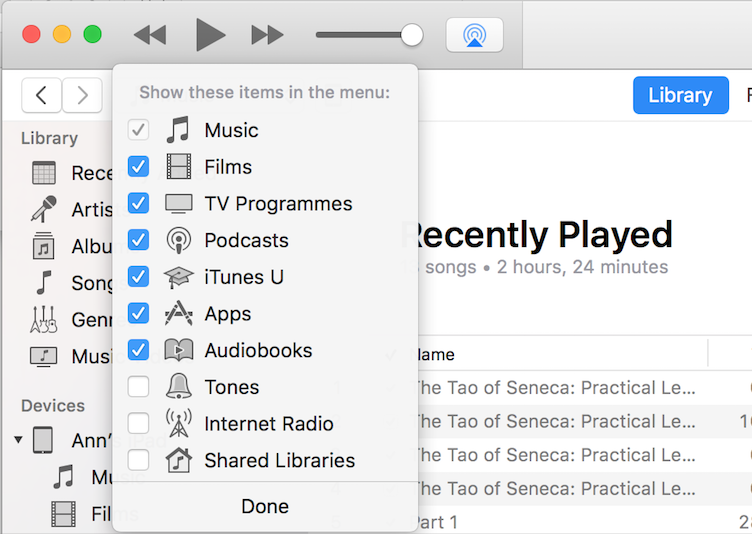Click the AirPlay icon button
The image size is (752, 534).
click(474, 35)
